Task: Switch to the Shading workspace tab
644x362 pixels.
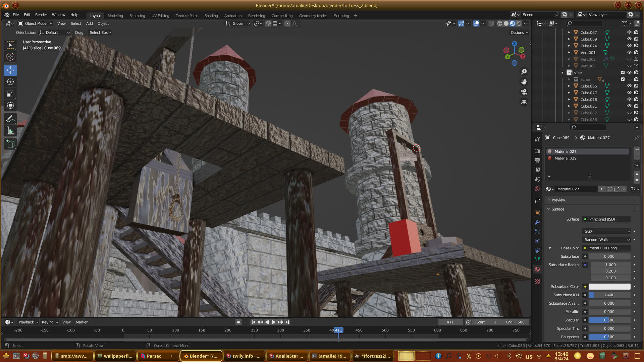Action: click(211, 16)
